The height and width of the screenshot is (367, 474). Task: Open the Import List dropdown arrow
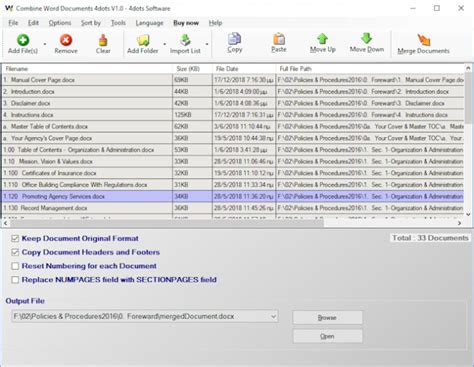pyautogui.click(x=207, y=44)
